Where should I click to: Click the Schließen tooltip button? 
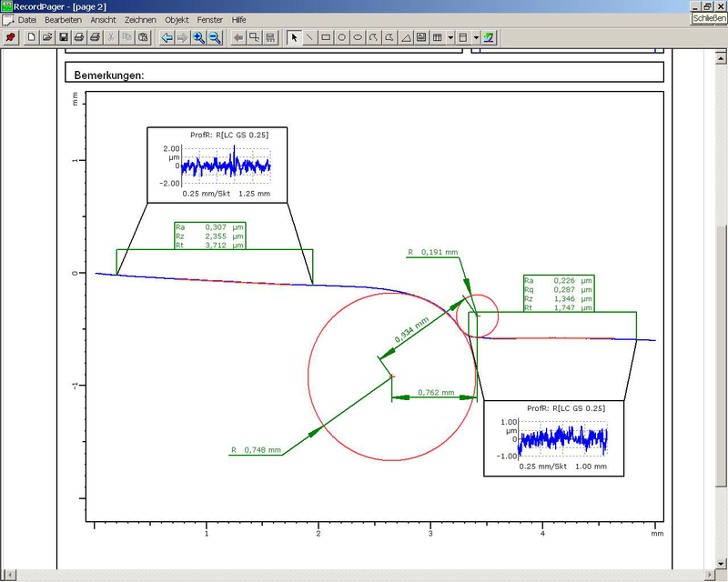point(709,18)
